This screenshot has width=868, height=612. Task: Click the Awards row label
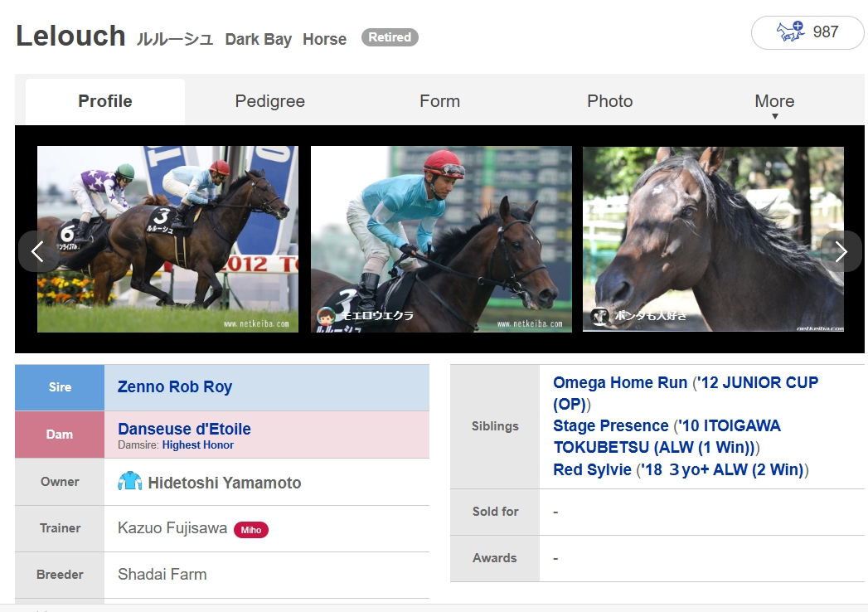pos(494,558)
